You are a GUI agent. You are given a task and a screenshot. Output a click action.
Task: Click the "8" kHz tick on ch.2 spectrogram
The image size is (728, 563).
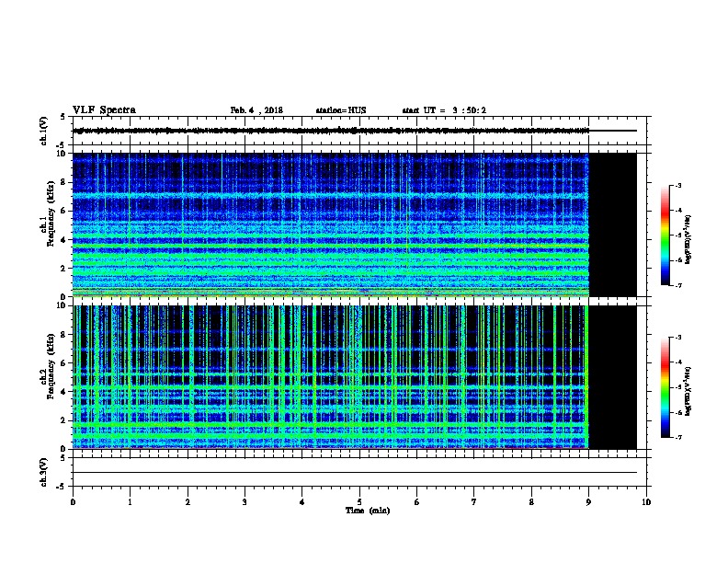click(x=63, y=335)
